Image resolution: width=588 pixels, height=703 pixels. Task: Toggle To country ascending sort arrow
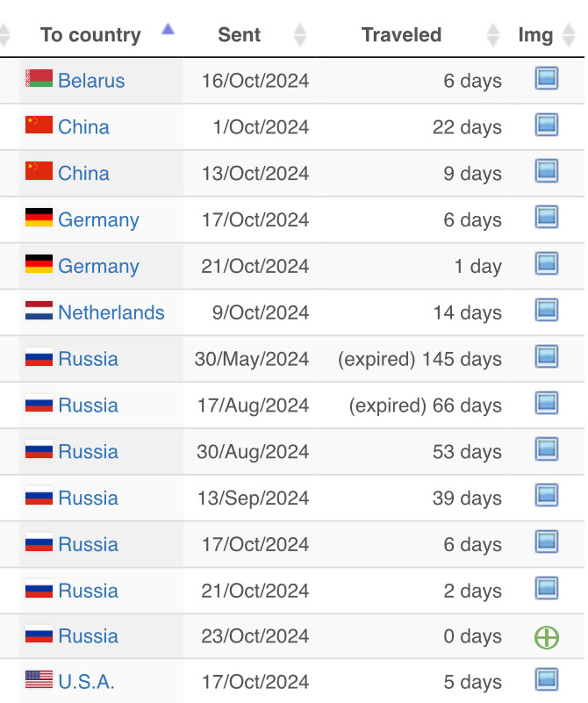168,30
